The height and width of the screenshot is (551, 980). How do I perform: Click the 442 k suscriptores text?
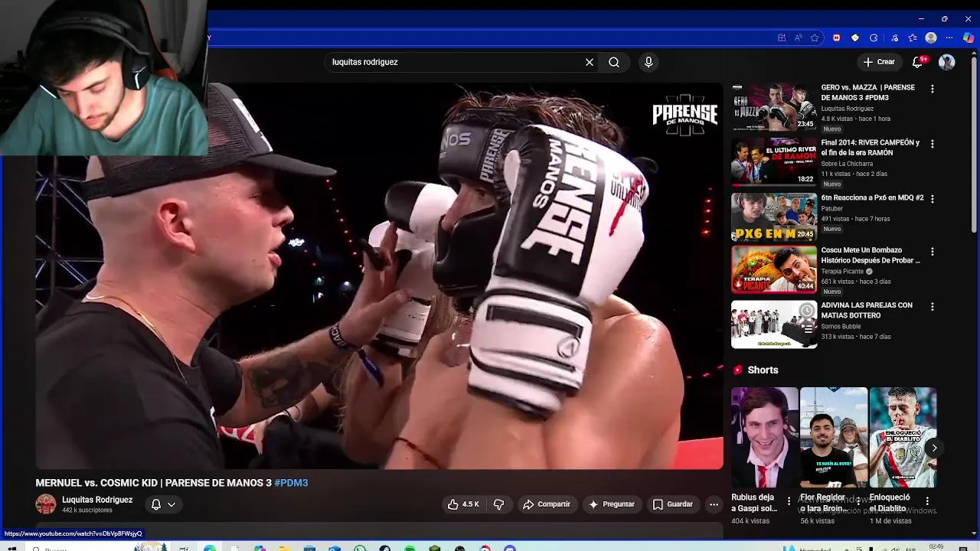click(x=87, y=510)
